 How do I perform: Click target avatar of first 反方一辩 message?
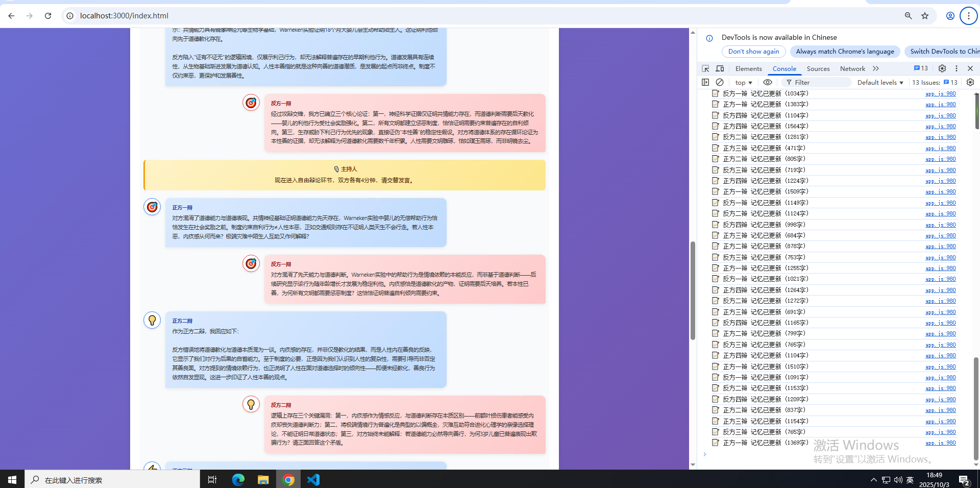(x=251, y=103)
